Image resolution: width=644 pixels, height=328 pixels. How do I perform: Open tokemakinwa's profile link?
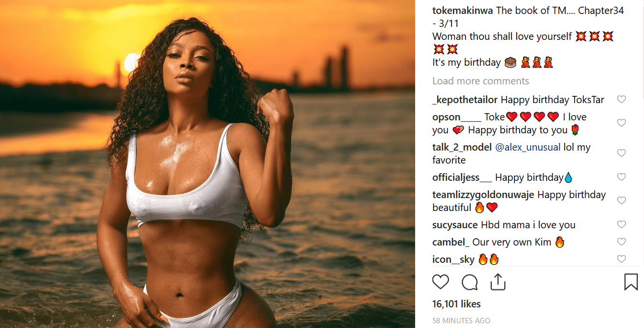(463, 11)
